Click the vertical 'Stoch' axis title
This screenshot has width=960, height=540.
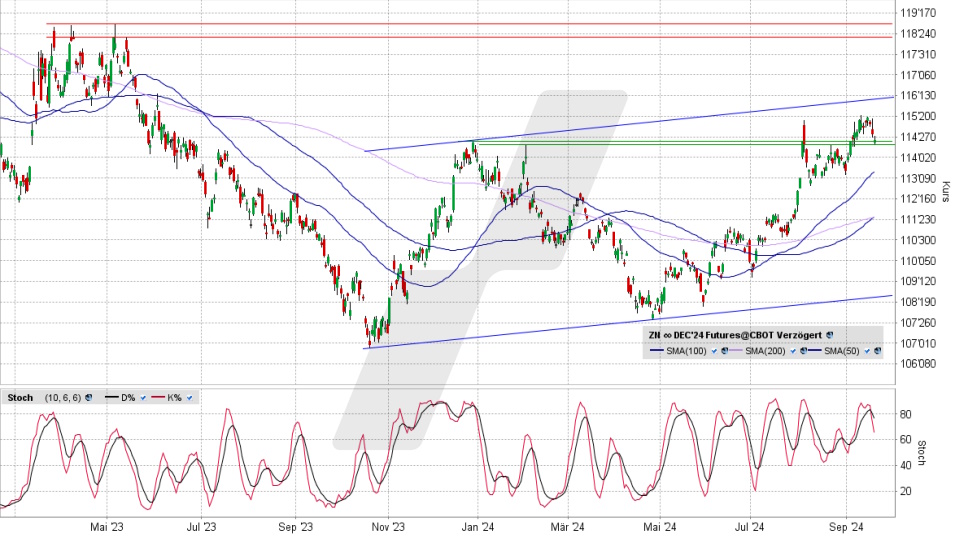(x=922, y=452)
